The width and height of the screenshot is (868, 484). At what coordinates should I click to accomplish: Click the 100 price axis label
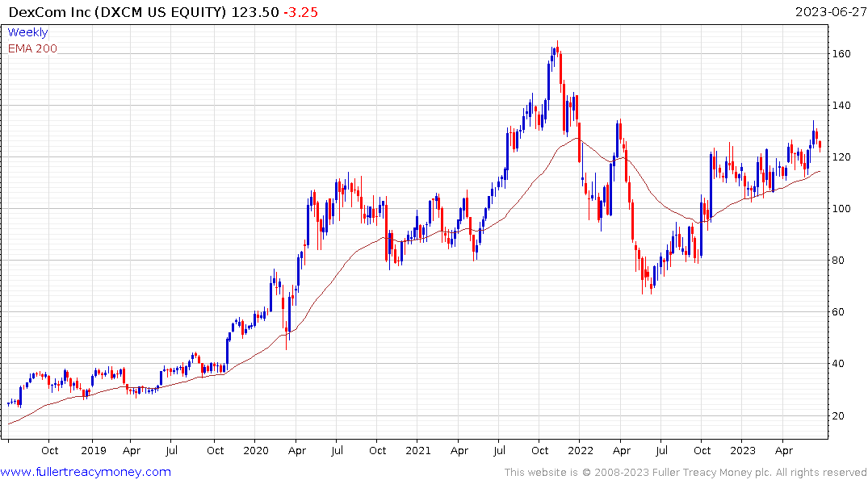[841, 209]
